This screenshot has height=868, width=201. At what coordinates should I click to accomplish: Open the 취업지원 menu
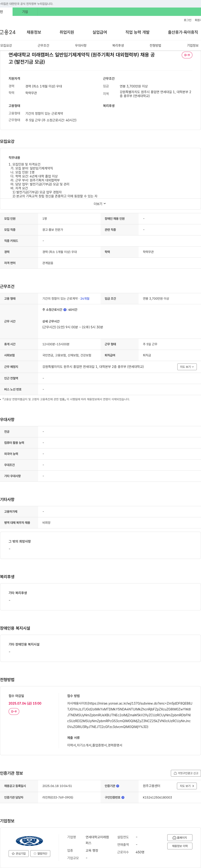(x=67, y=32)
